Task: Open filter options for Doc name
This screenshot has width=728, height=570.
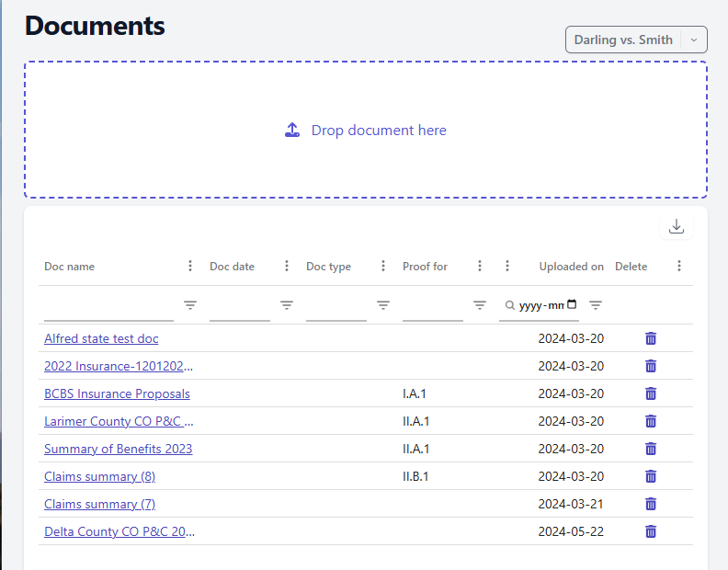Action: tap(190, 305)
